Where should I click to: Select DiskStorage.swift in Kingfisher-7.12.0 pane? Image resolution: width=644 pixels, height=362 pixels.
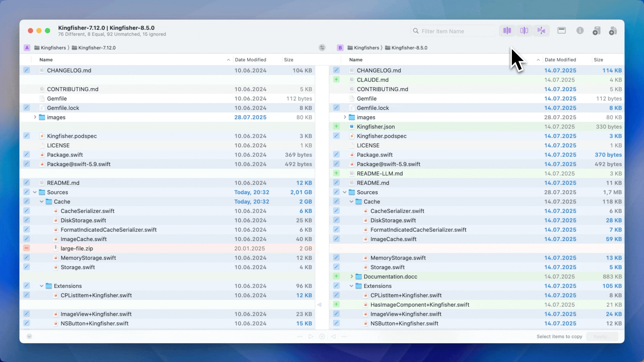[167, 220]
